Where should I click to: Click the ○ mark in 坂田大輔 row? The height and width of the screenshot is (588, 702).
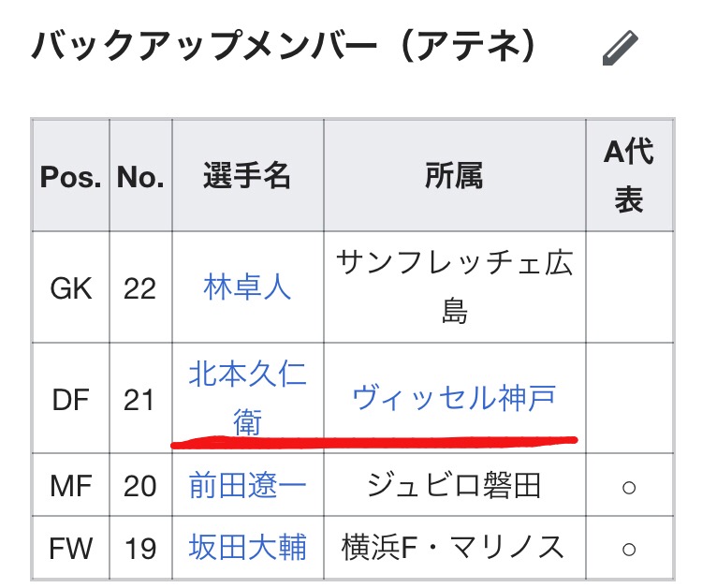[x=629, y=547]
